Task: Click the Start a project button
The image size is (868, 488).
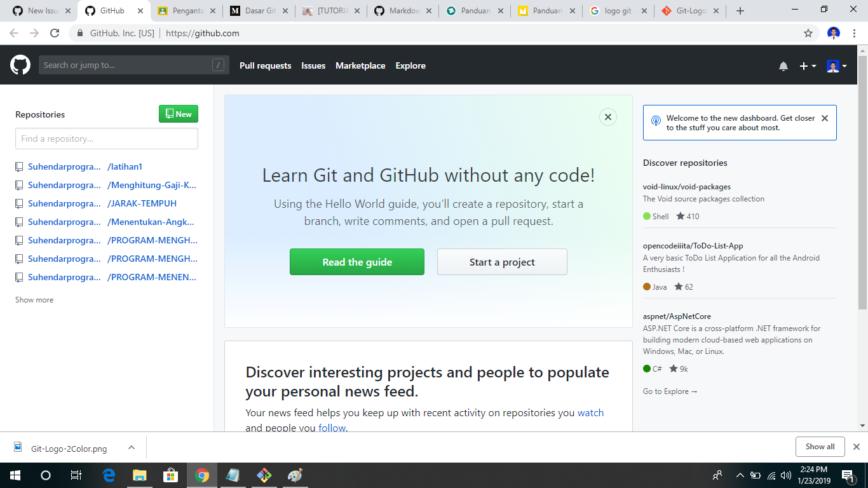Action: tap(502, 262)
